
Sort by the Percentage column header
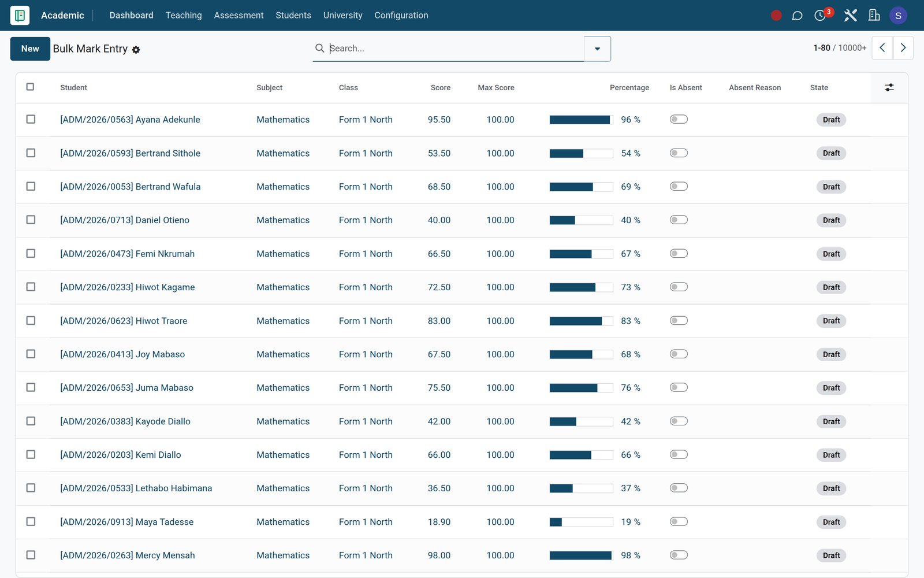click(629, 88)
